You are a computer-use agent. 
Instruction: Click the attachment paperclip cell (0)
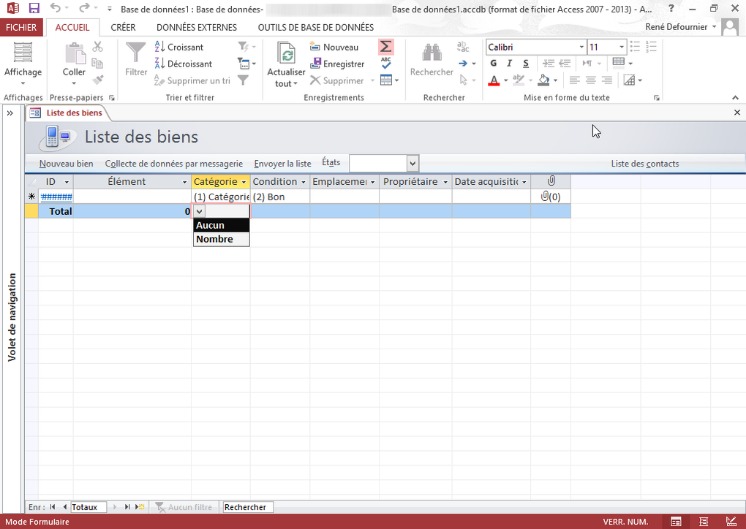[550, 196]
